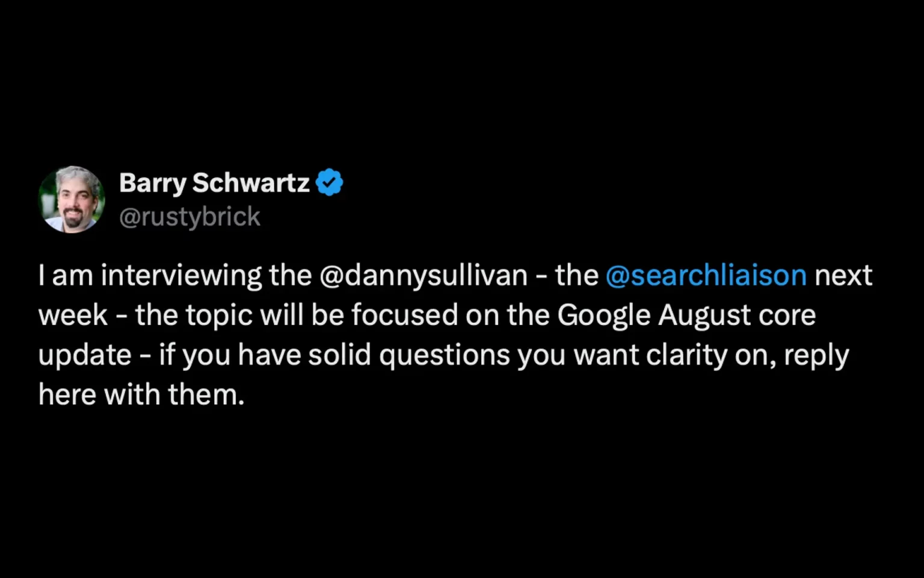Open the blue @searchliaison mention link
Image resolution: width=924 pixels, height=578 pixels.
[706, 275]
